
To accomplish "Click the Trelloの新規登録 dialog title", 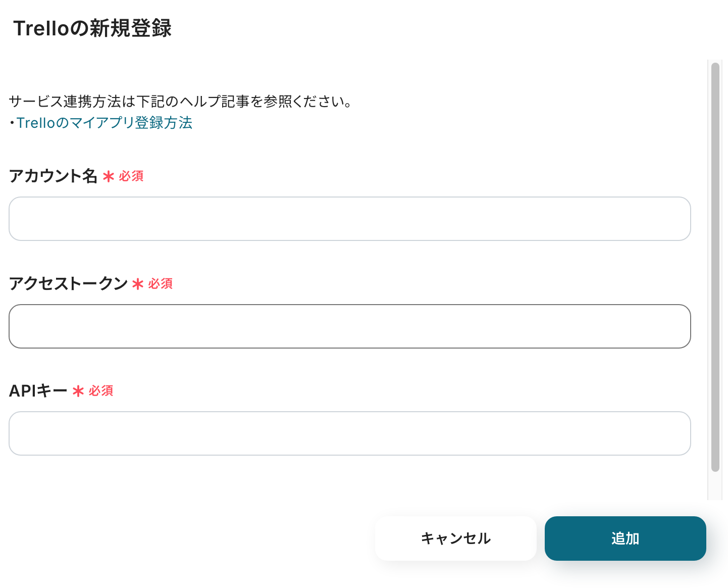I will 92,28.
